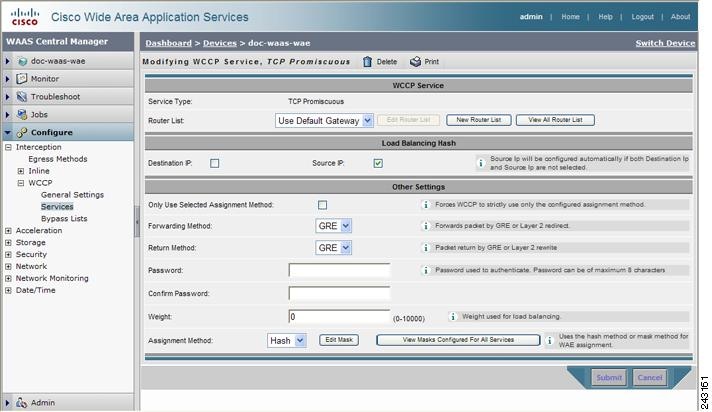Expand the Inline tree node
712x412 pixels.
coord(20,171)
